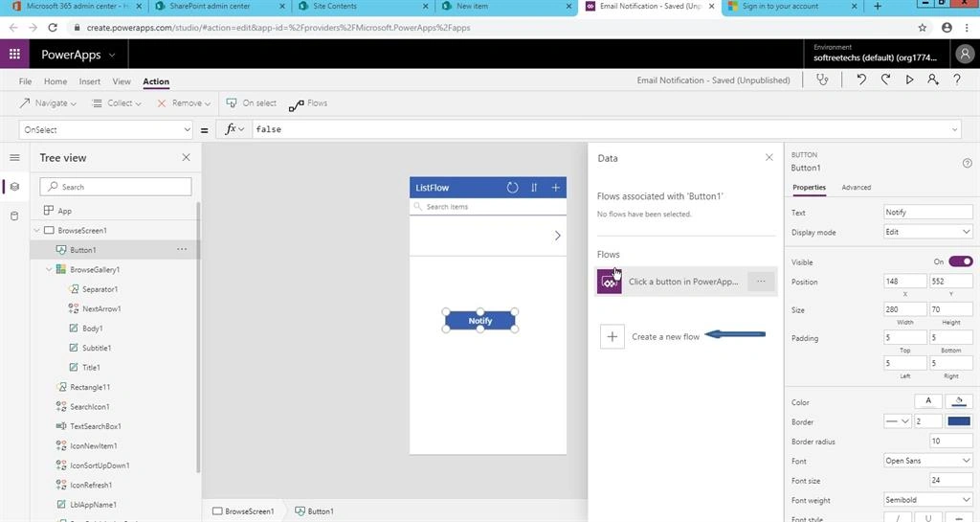The width and height of the screenshot is (980, 522).
Task: Open the Insert menu
Action: [x=89, y=81]
